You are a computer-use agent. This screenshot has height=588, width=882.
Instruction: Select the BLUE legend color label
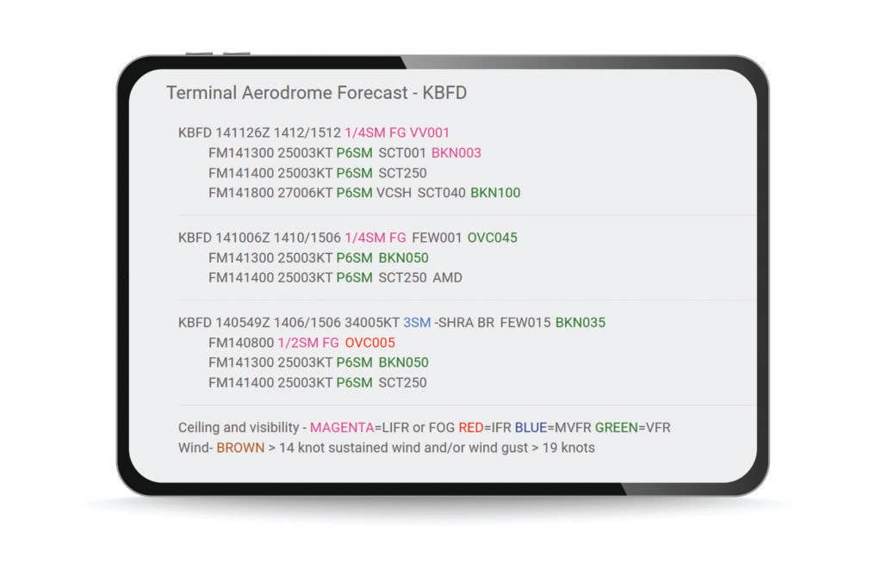coord(531,428)
